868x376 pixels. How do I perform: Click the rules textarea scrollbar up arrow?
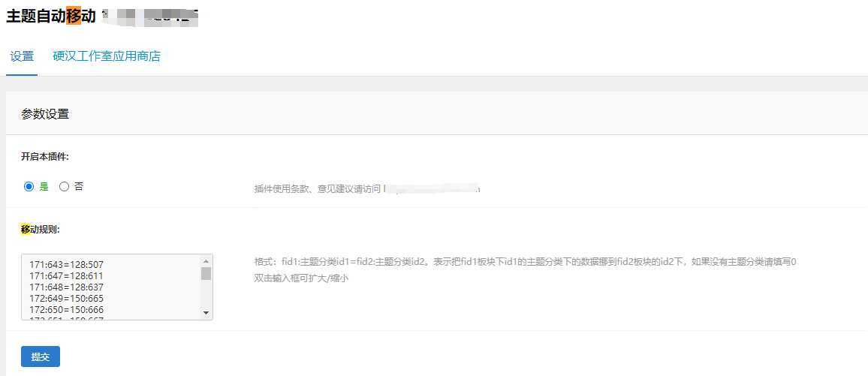206,261
